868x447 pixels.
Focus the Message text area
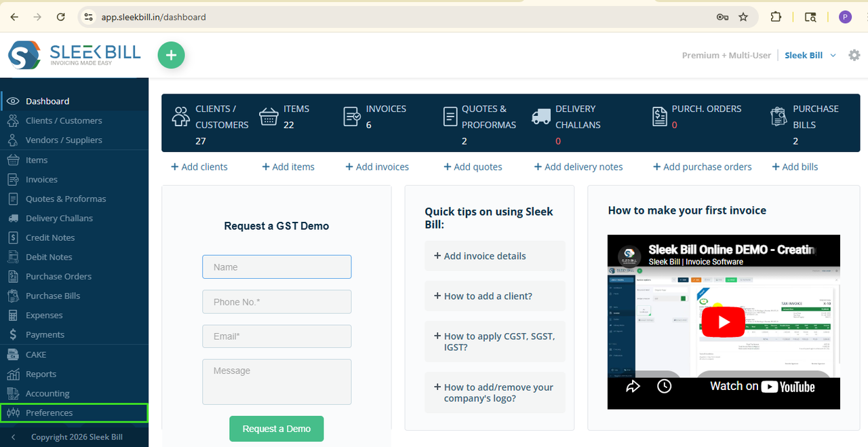click(x=277, y=382)
